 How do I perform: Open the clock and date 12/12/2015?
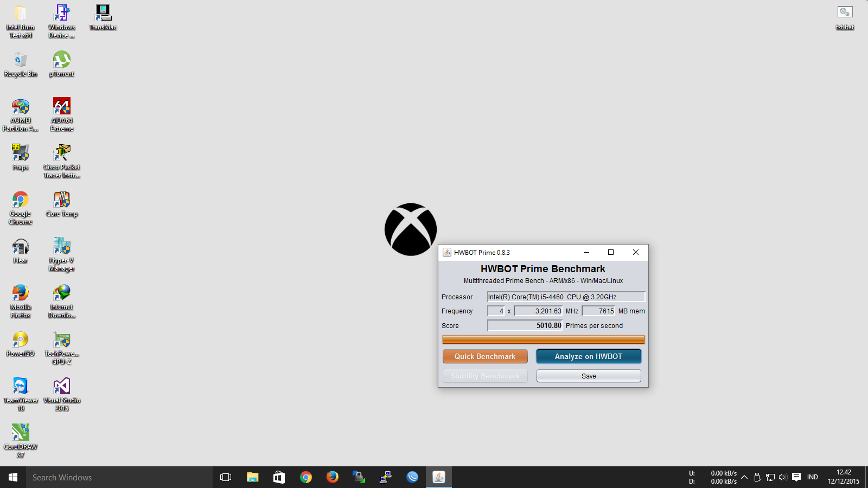click(x=844, y=477)
